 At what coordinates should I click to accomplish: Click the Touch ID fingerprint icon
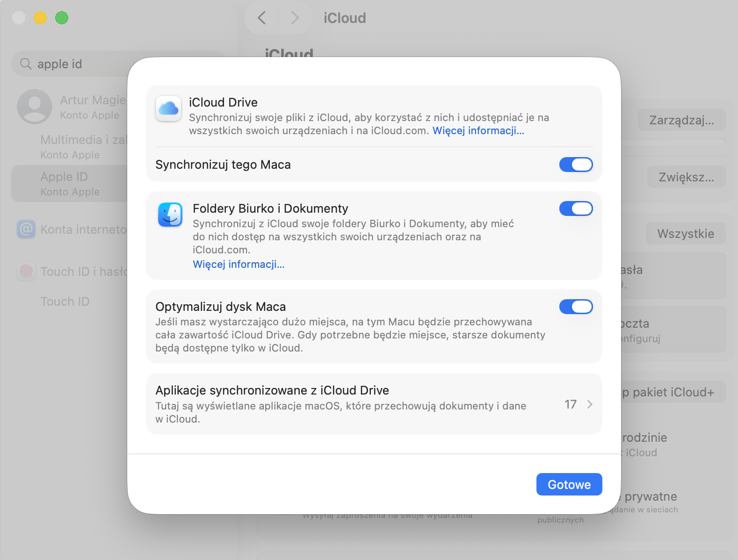tap(26, 271)
